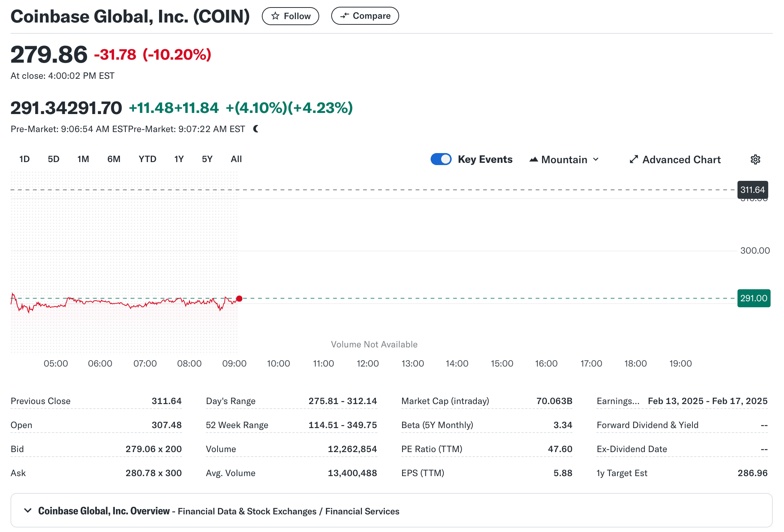Open the chart settings gear
This screenshot has height=532, width=784.
coord(755,159)
